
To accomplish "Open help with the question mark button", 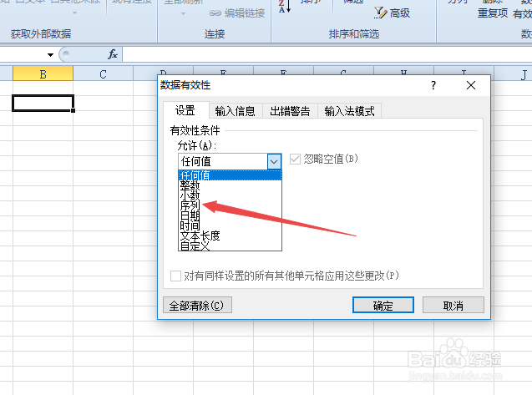I will 433,85.
